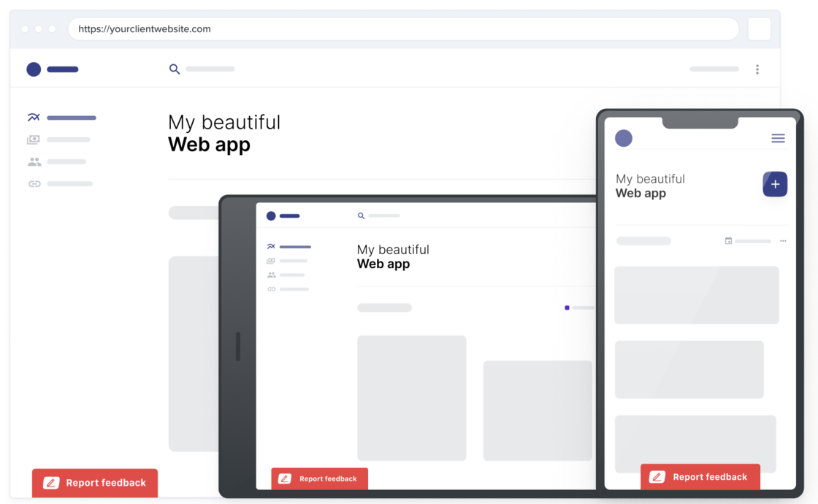Tap the plus action button on the phone mockup
This screenshot has width=818, height=504.
(x=775, y=184)
